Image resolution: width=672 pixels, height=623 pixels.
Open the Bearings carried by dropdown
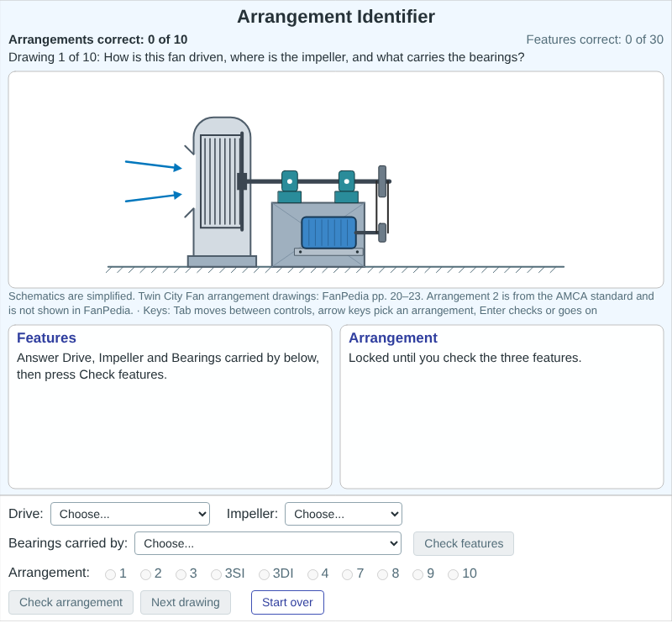268,543
